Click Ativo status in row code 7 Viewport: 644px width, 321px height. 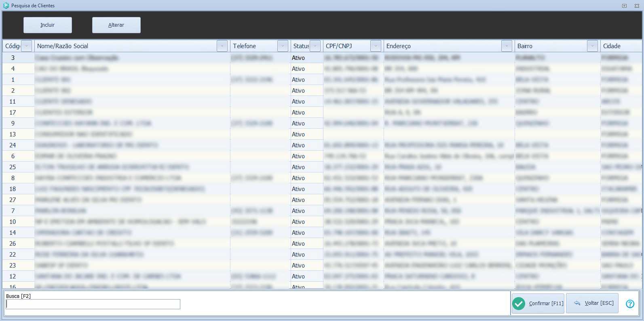(298, 211)
